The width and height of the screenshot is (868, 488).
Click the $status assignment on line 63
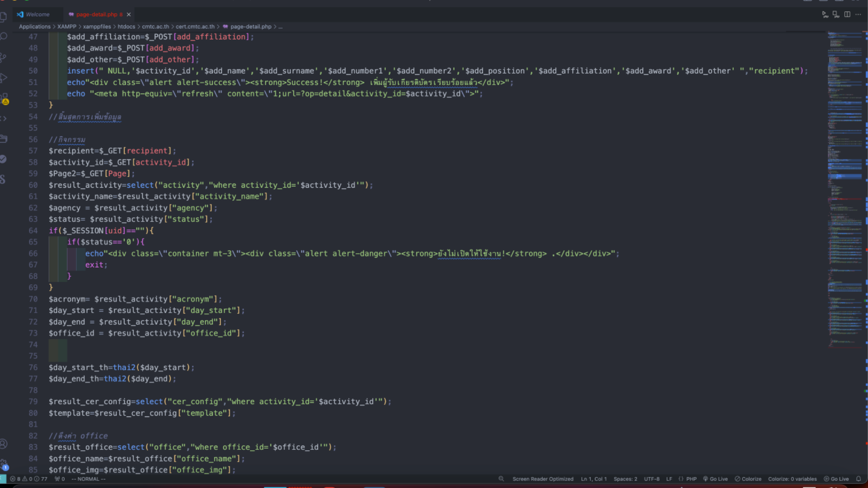pos(131,219)
